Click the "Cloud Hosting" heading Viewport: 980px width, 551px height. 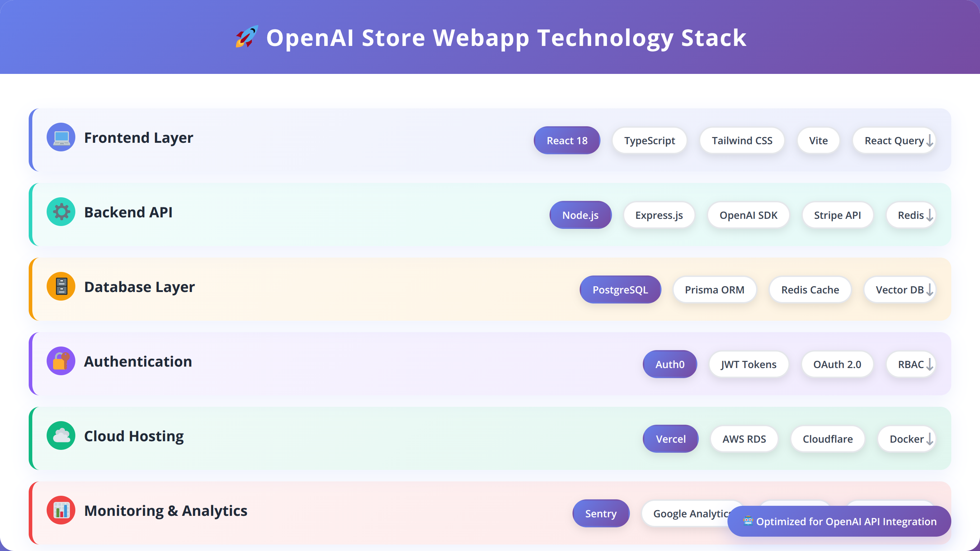(134, 436)
